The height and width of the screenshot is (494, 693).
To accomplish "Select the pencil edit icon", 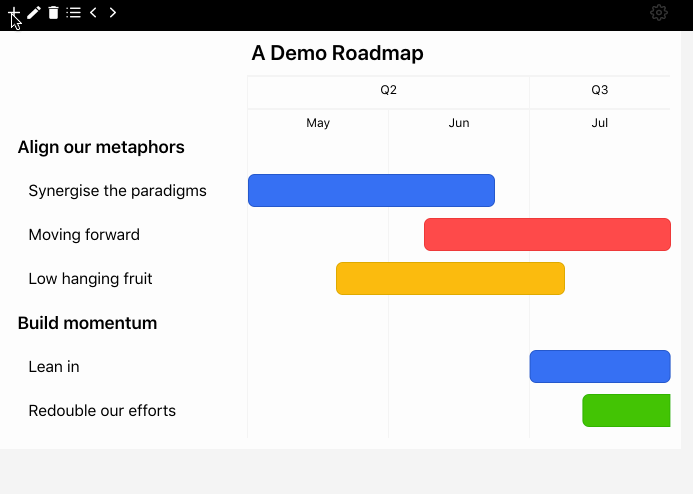I will 34,13.
